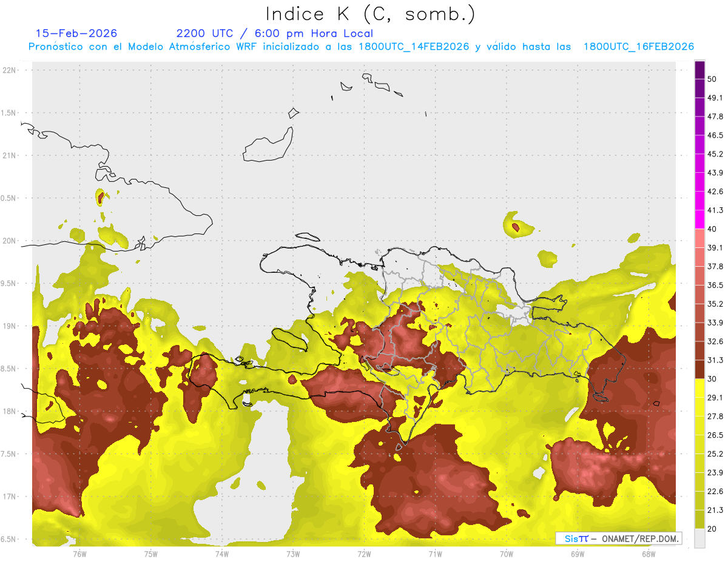Viewport: 728px width, 562px height.
Task: Select the dark brown colorbar segment between 30 and 31.3
Action: 699,370
